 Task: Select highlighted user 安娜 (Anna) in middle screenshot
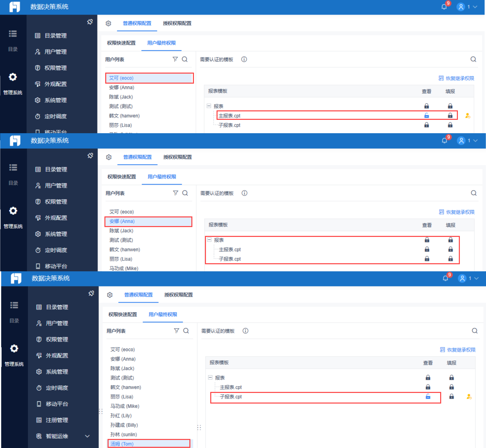tap(148, 221)
